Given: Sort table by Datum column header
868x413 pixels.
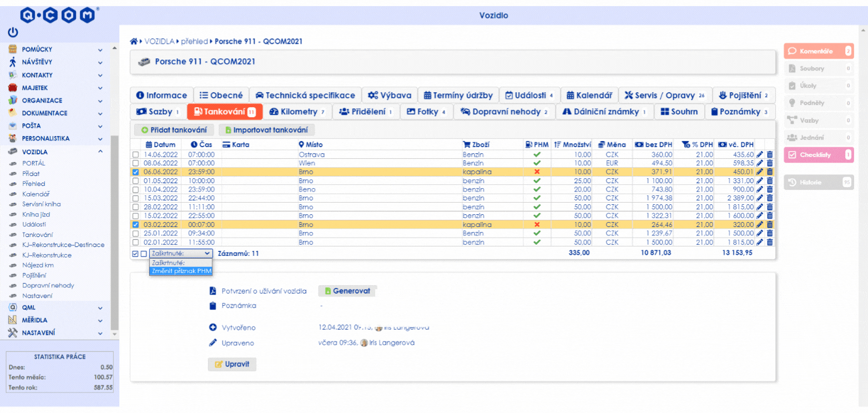Looking at the screenshot, I should coord(160,144).
